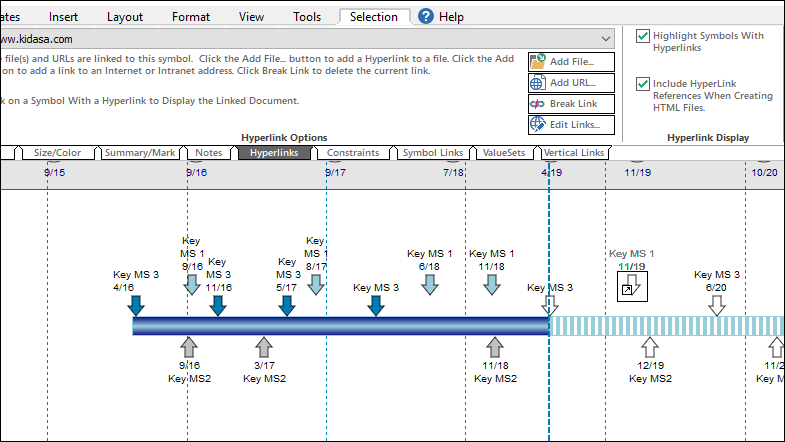Open the Tools ribbon tab
This screenshot has width=785, height=442.
pos(307,17)
